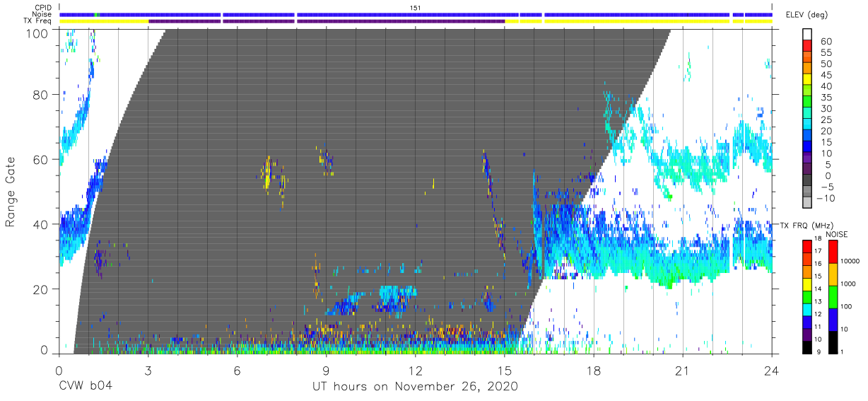This screenshot has width=868, height=401.
Task: Click the white top segment of ELEV colorbar
Action: tap(808, 35)
